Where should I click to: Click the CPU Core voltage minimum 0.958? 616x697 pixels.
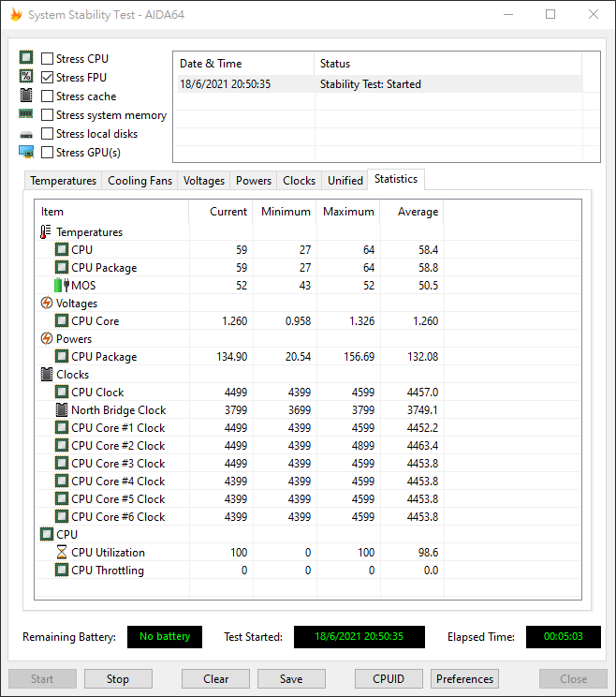point(298,321)
